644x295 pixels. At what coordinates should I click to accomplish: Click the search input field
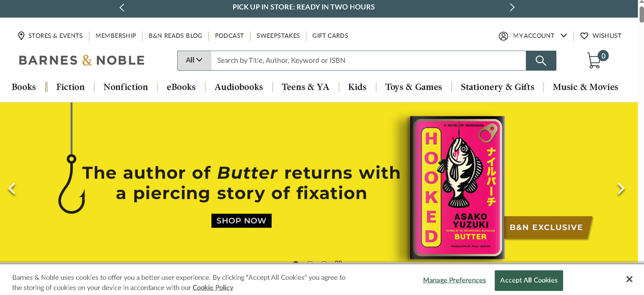pos(362,60)
